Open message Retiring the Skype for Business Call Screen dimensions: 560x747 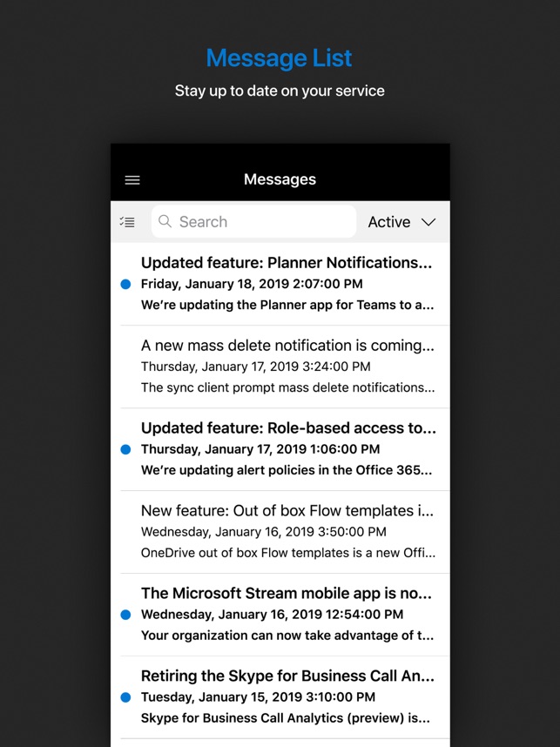pyautogui.click(x=280, y=697)
